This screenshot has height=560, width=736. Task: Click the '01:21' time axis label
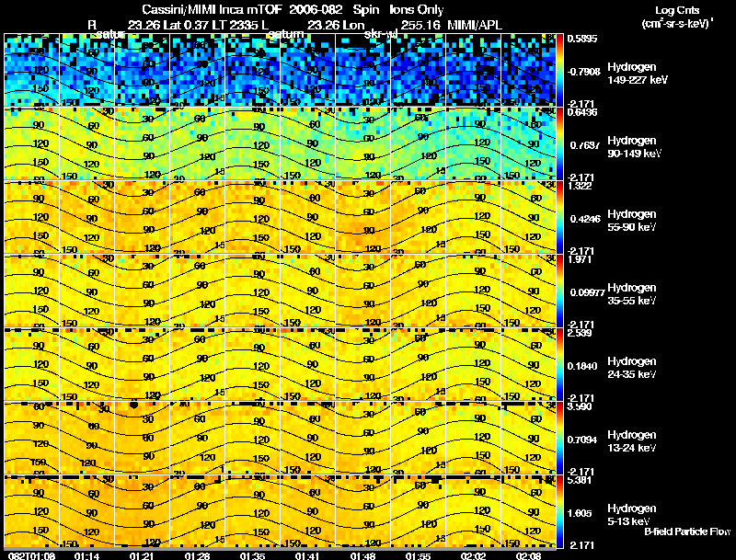142,555
